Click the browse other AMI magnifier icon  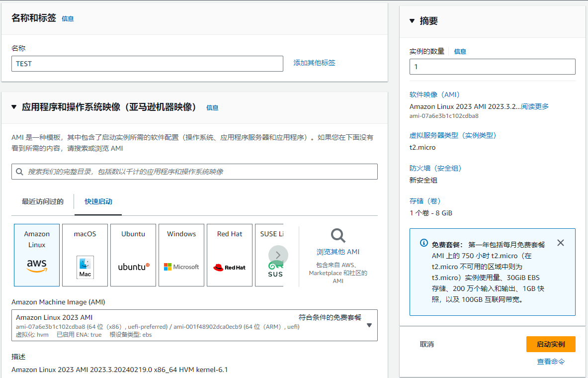[338, 236]
